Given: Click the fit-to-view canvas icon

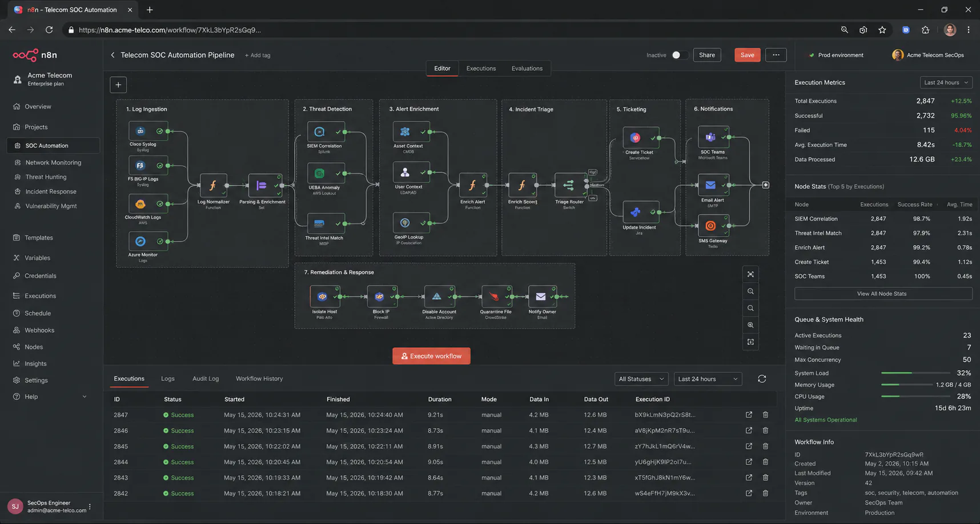Looking at the screenshot, I should tap(750, 274).
